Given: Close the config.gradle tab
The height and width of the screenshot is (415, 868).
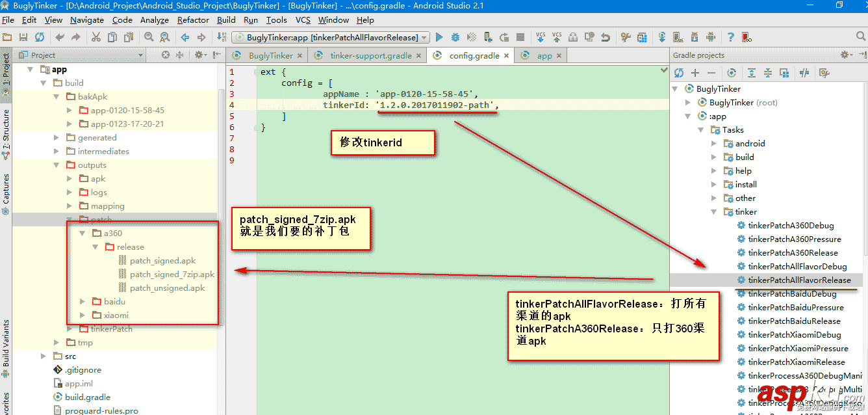Looking at the screenshot, I should (x=506, y=56).
